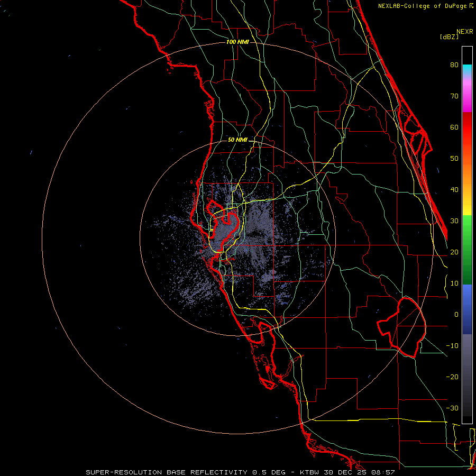Viewport: 476px width, 476px height.
Task: Click the 60 dBZ scale label
Action: [454, 127]
